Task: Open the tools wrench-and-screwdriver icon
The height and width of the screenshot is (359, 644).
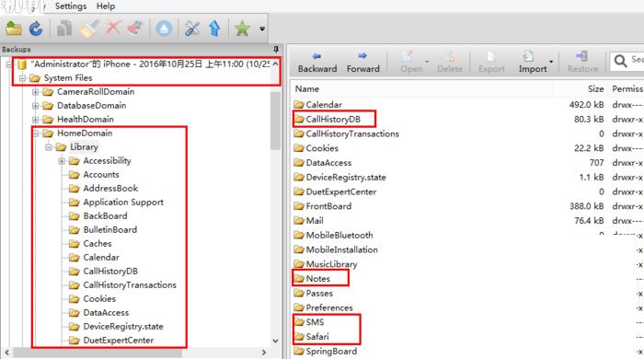Action: [191, 29]
